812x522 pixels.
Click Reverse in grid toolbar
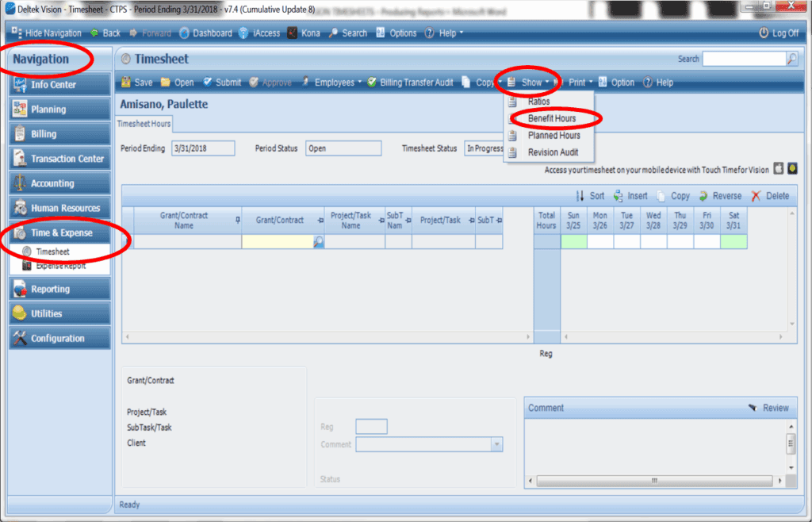click(x=720, y=196)
